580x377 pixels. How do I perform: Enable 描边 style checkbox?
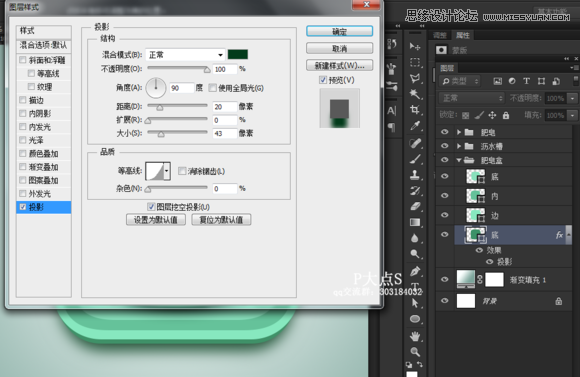click(x=23, y=100)
